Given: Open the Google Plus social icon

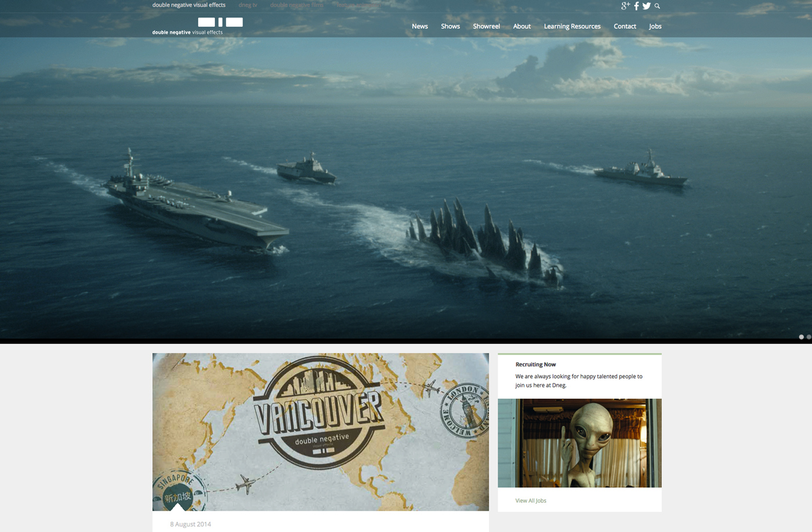Looking at the screenshot, I should tap(625, 6).
